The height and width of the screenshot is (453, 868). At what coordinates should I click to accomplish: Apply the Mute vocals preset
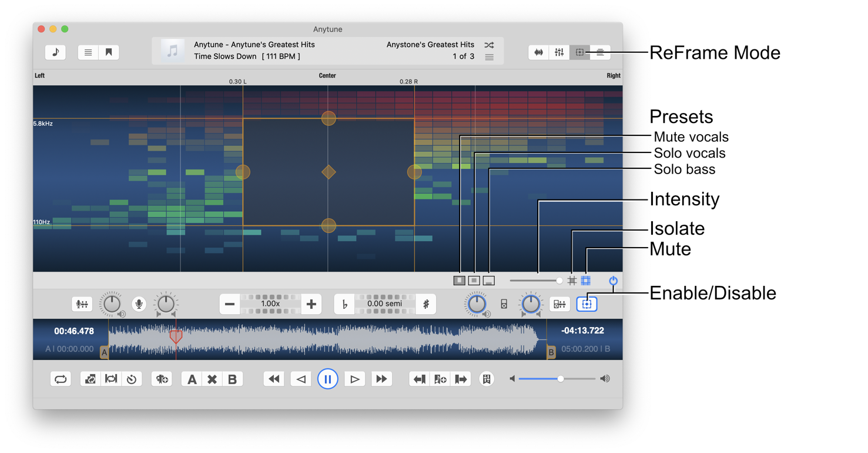460,281
